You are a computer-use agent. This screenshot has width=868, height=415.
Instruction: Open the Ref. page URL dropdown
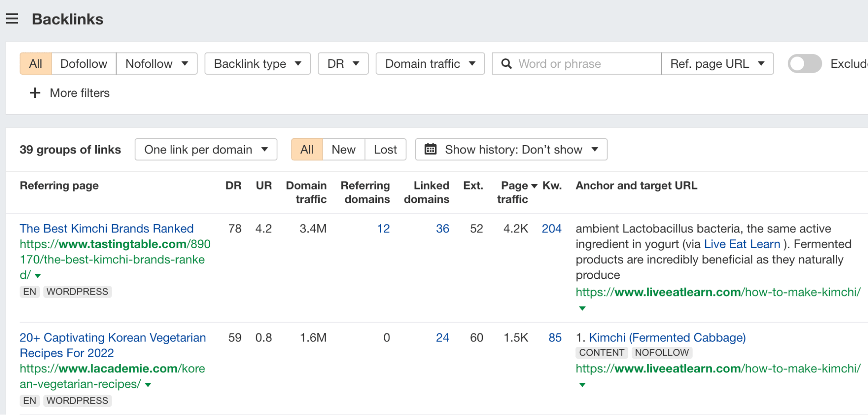coord(717,63)
